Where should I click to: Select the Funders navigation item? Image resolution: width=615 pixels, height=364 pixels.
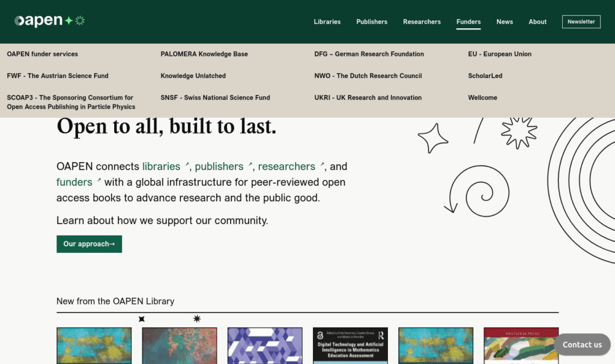tap(468, 22)
